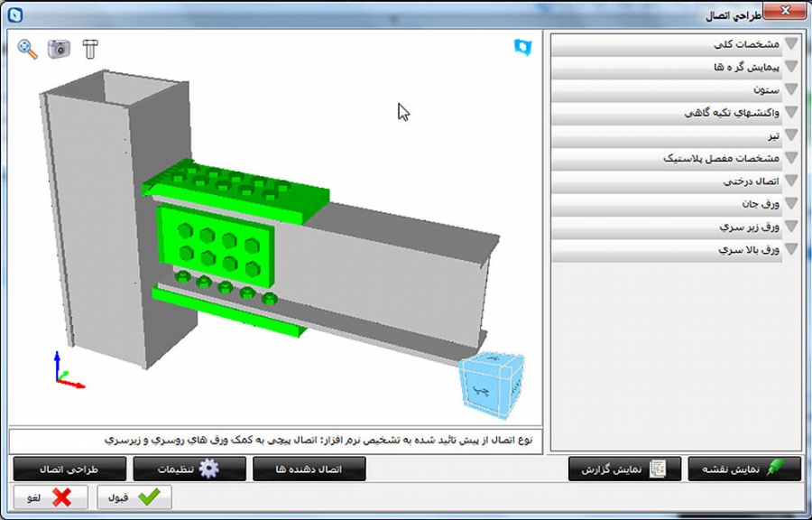The image size is (812, 520).
Task: Click the XYZ axis indicator
Action: 67,371
